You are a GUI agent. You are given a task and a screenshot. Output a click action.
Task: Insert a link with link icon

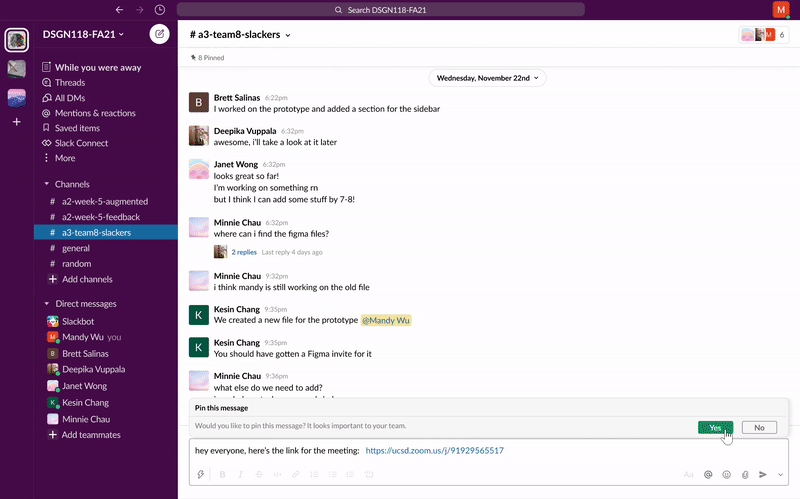pos(295,475)
